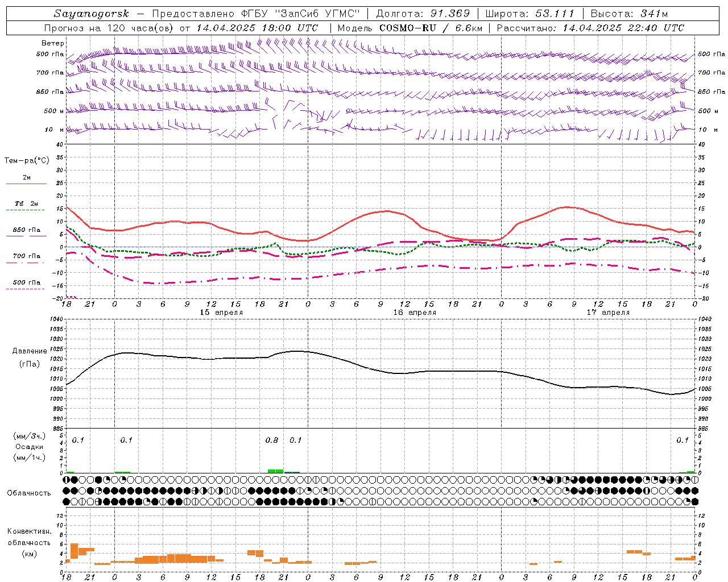Click the Sayanogorsk location title
Image resolution: width=728 pixels, height=582 pixels.
coord(92,14)
